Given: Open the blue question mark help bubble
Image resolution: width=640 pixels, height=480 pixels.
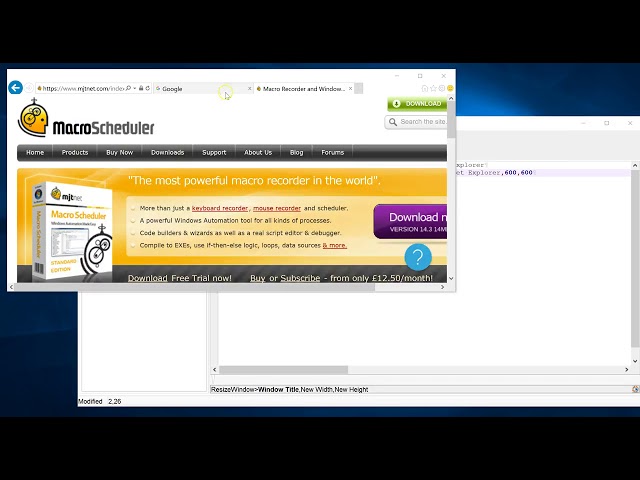Looking at the screenshot, I should 418,257.
